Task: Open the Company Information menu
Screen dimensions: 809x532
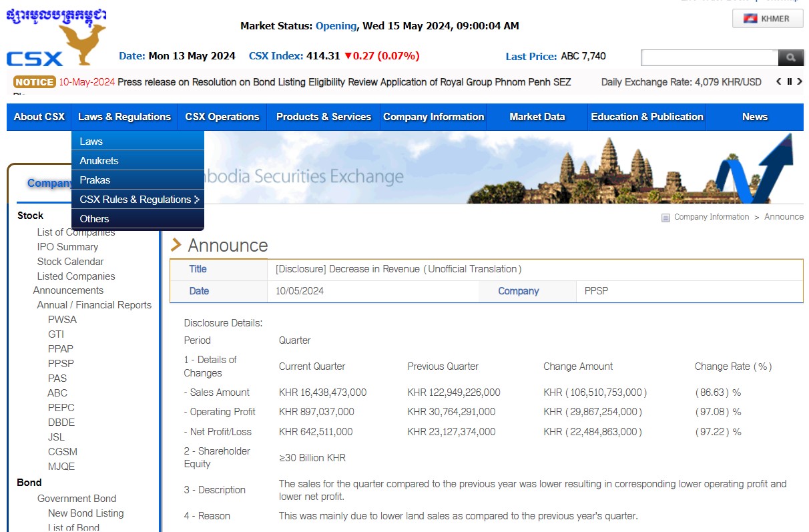Action: (433, 117)
